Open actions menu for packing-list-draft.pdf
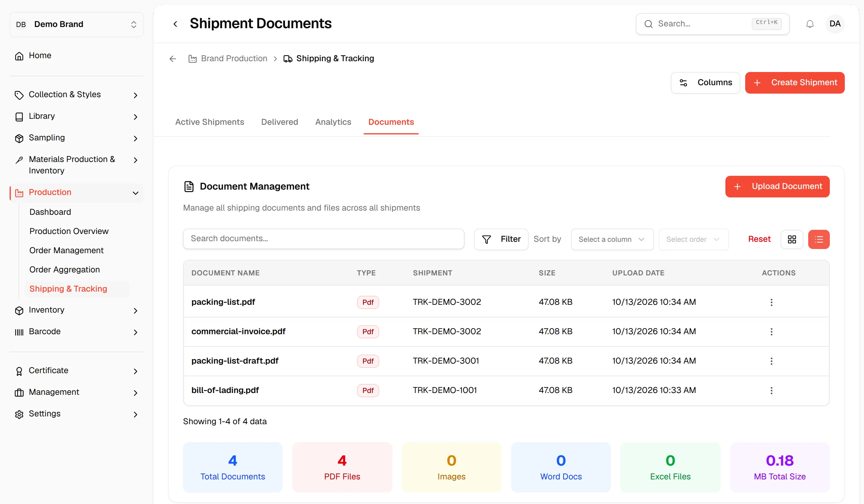Image resolution: width=864 pixels, height=504 pixels. [x=771, y=361]
